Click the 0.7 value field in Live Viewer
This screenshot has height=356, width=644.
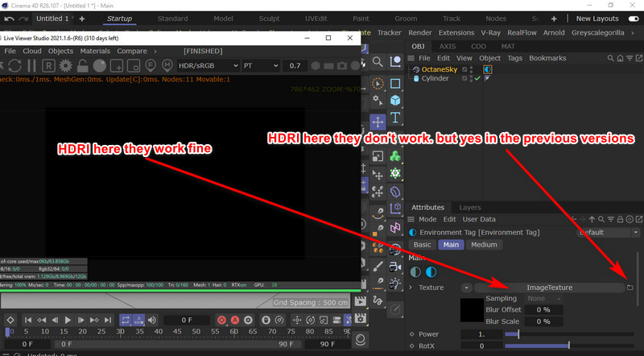(295, 65)
